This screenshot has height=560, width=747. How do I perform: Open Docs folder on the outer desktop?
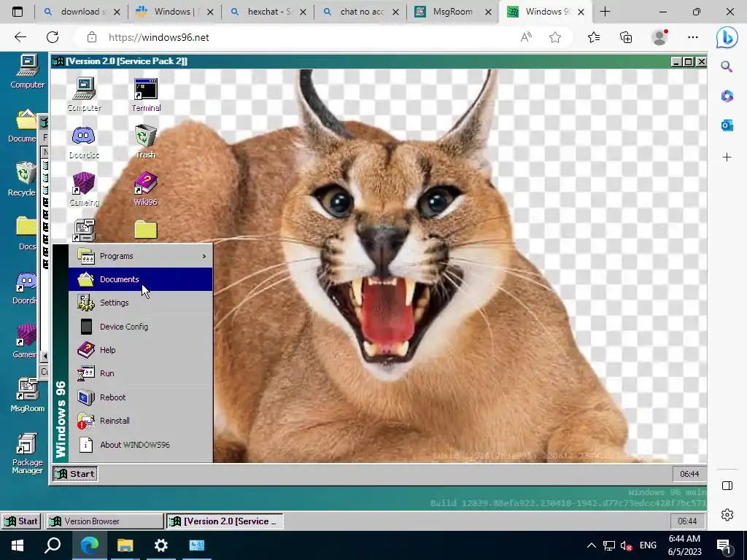26,233
